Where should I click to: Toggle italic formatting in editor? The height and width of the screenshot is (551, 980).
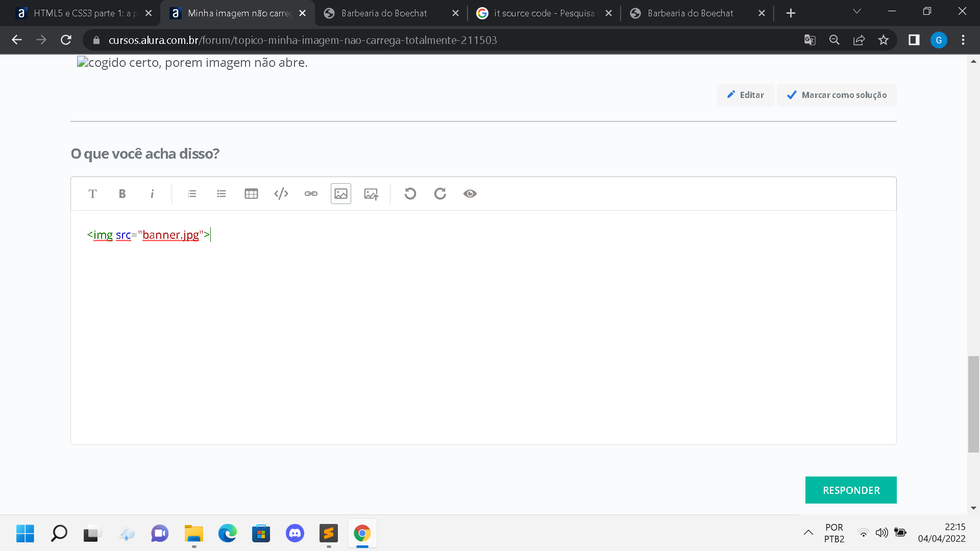[x=152, y=194]
